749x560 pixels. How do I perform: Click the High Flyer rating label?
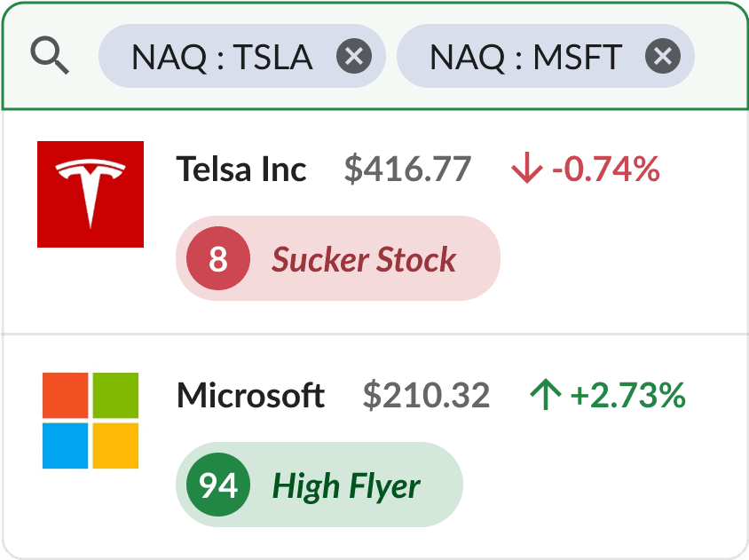[x=346, y=485]
